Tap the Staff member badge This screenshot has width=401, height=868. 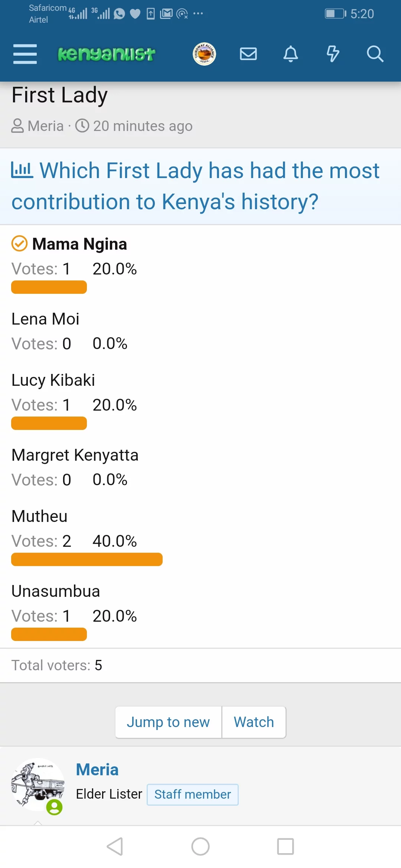(x=192, y=795)
